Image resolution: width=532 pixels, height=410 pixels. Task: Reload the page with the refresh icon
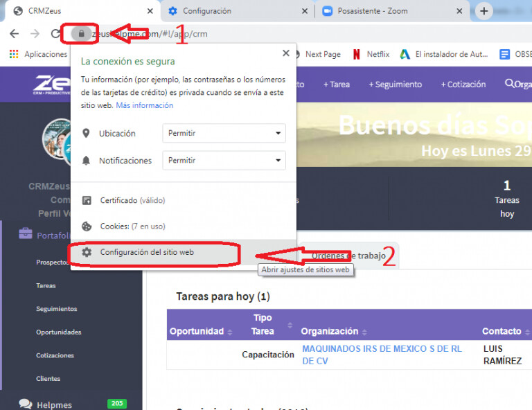55,33
